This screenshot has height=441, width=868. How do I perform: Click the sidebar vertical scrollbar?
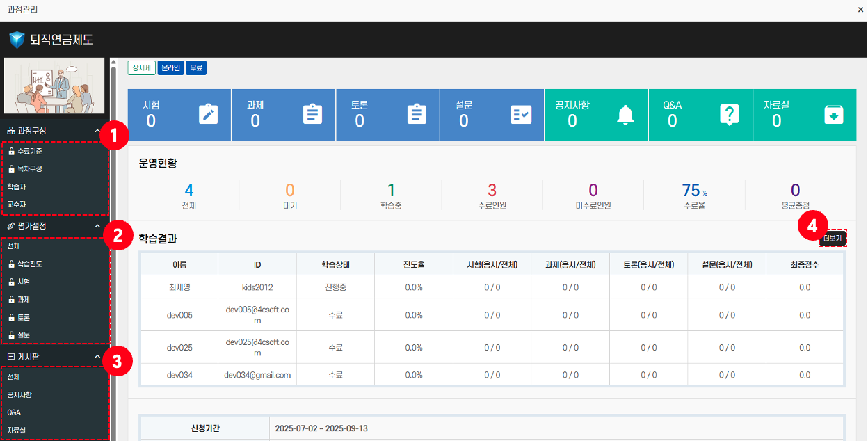pyautogui.click(x=113, y=243)
